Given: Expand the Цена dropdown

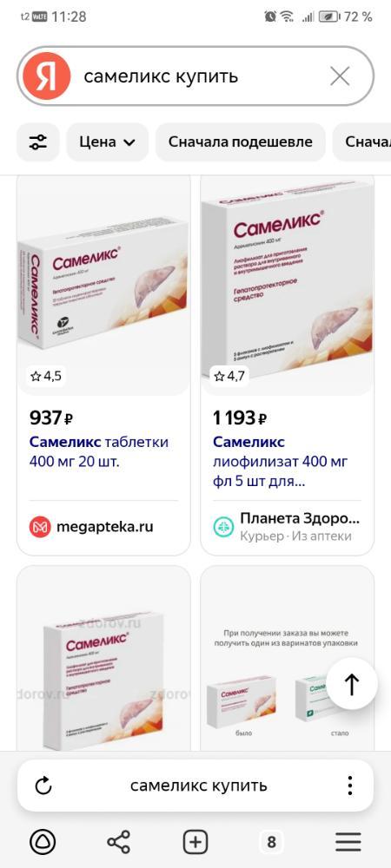Looking at the screenshot, I should (x=108, y=142).
